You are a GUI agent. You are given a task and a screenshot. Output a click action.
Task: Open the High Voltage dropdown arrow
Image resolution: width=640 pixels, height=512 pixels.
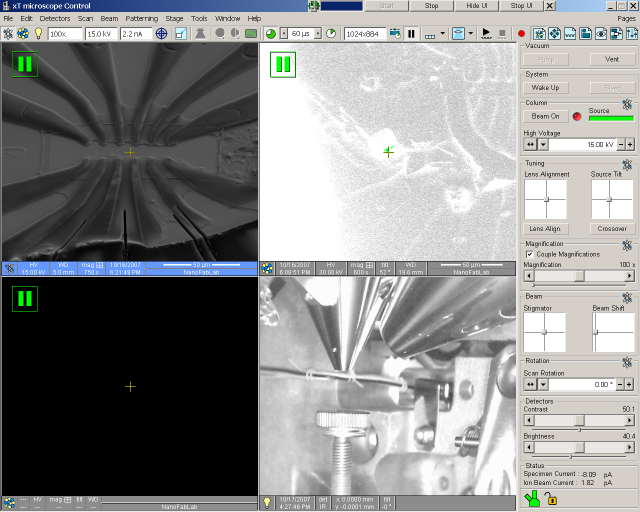(543, 144)
